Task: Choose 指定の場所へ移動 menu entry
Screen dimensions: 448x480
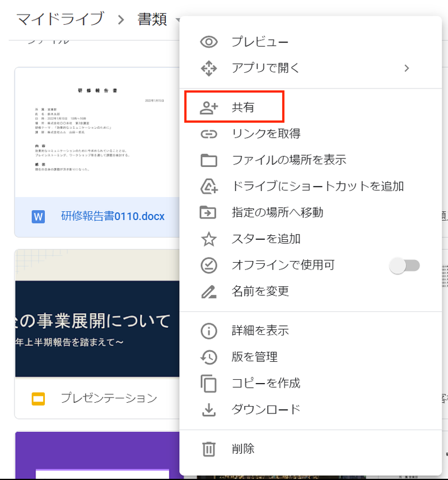Action: (x=310, y=213)
